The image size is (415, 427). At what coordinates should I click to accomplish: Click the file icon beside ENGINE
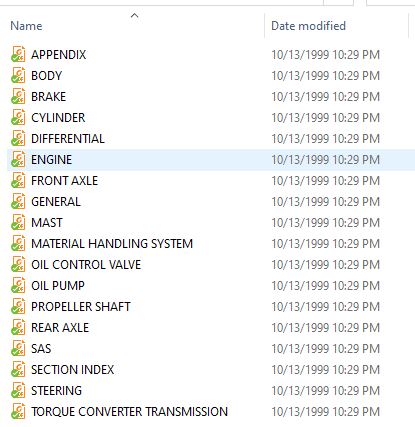point(18,159)
